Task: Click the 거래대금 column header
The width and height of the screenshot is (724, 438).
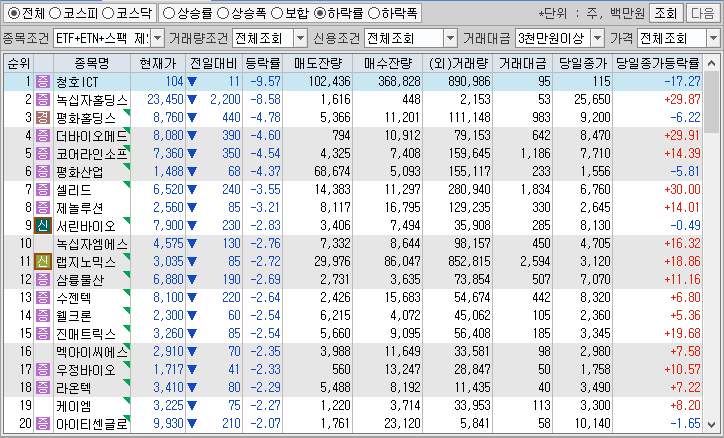Action: (x=523, y=63)
